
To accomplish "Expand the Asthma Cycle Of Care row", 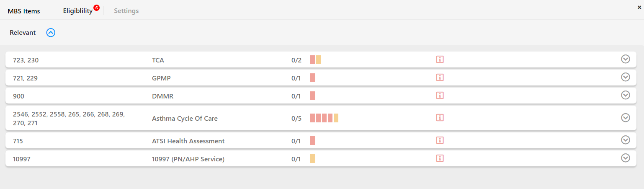I will pyautogui.click(x=626, y=118).
